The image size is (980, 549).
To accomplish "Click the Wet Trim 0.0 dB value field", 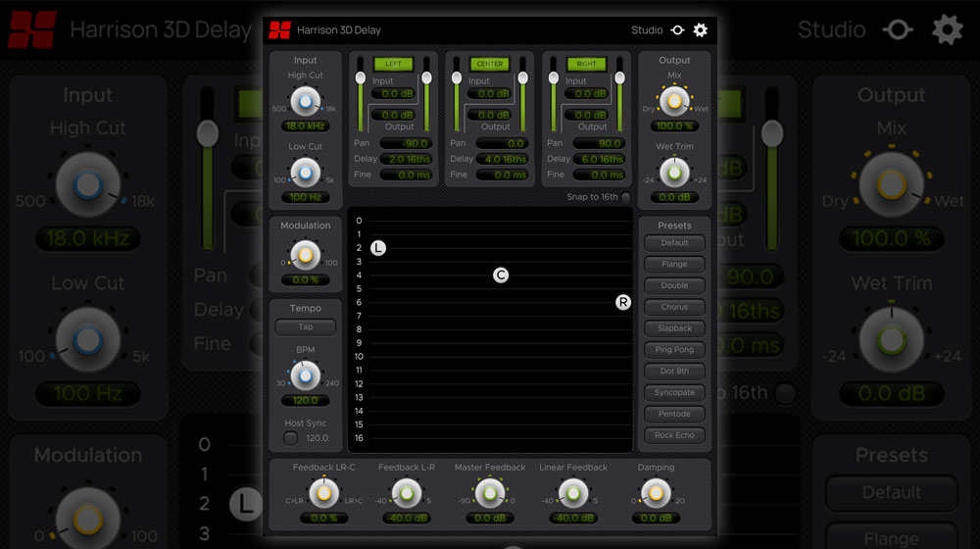I will click(x=674, y=197).
